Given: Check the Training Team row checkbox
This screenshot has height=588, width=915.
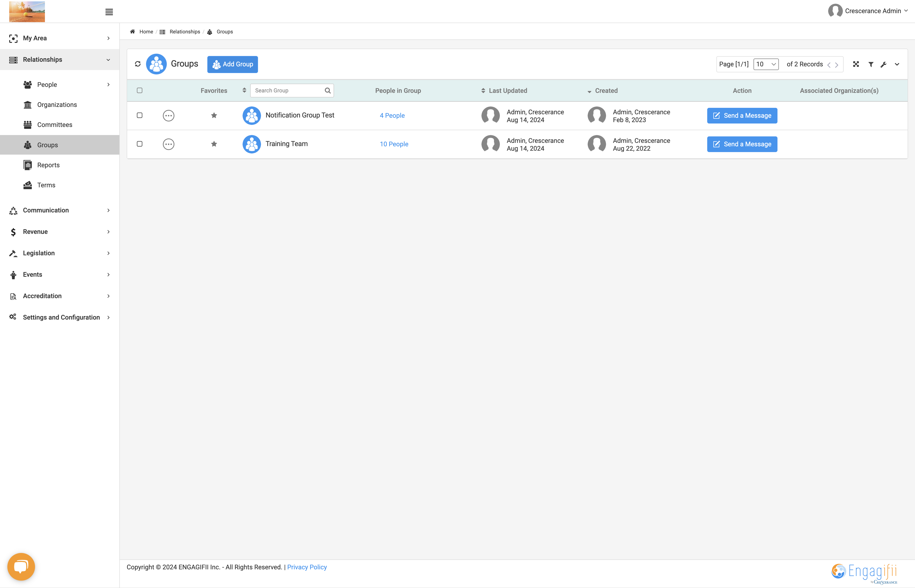Looking at the screenshot, I should [x=140, y=144].
